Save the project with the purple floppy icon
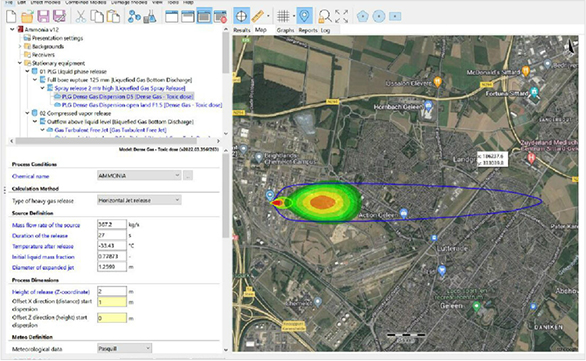Screen dimensions: 586x361 coord(43,16)
